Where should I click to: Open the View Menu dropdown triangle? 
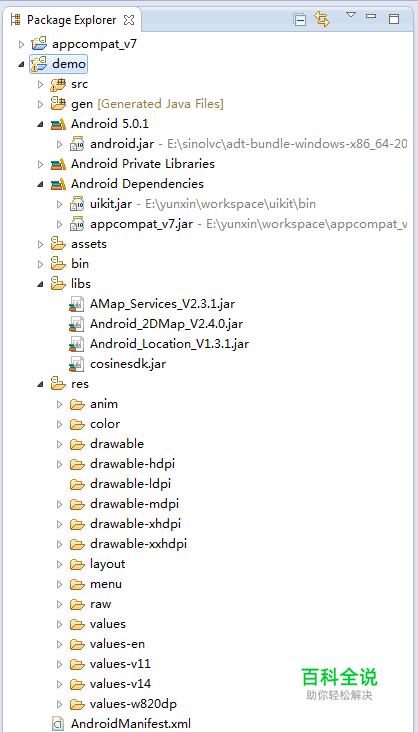[x=351, y=15]
